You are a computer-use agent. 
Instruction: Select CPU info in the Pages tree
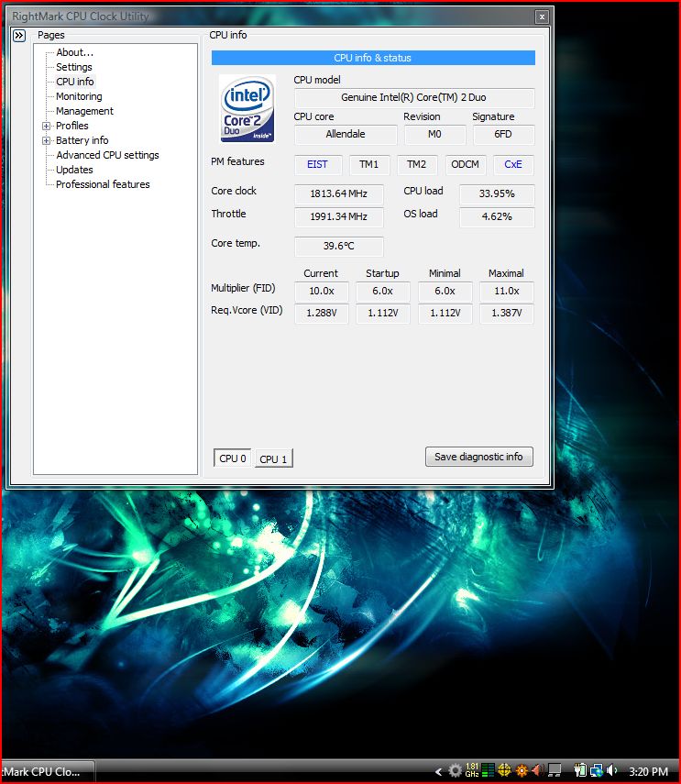(75, 82)
